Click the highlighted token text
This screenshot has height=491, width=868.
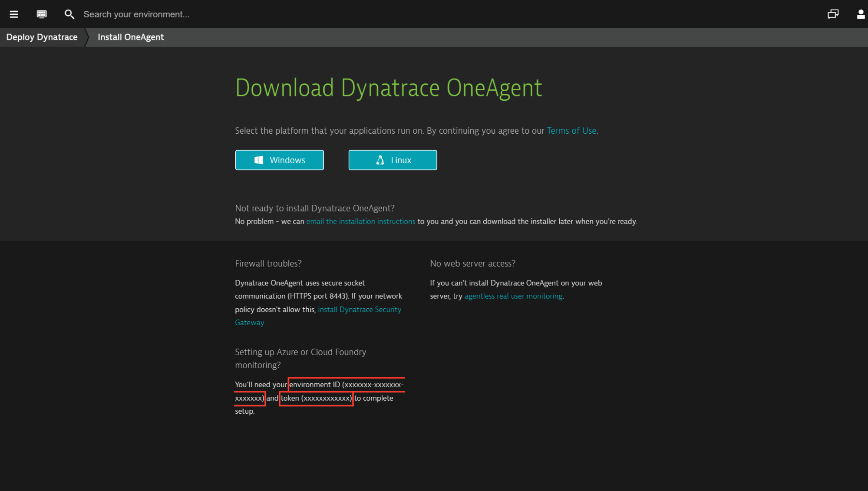(x=316, y=398)
